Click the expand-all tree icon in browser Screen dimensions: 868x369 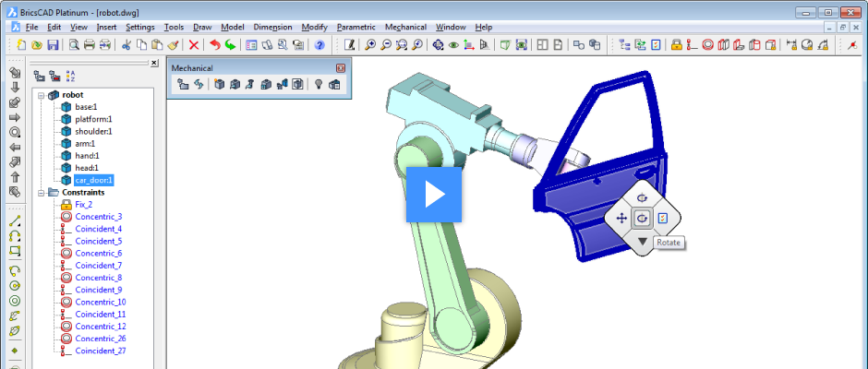(39, 76)
